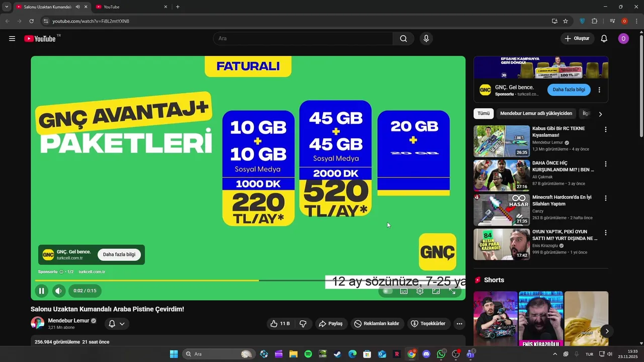
Task: Click the Chrome address bar URL
Action: pos(91,21)
